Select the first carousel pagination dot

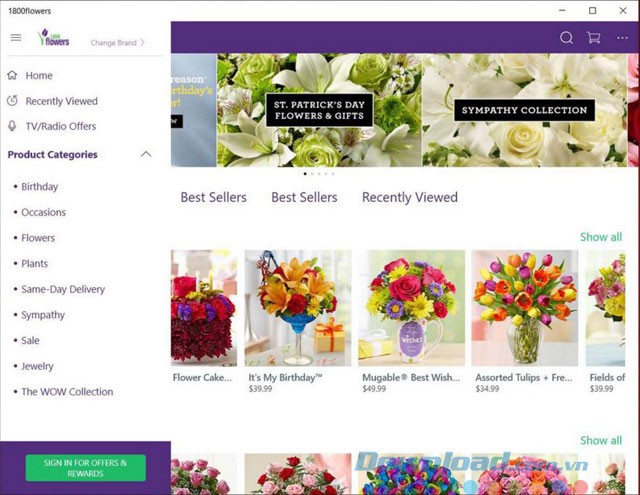(305, 173)
